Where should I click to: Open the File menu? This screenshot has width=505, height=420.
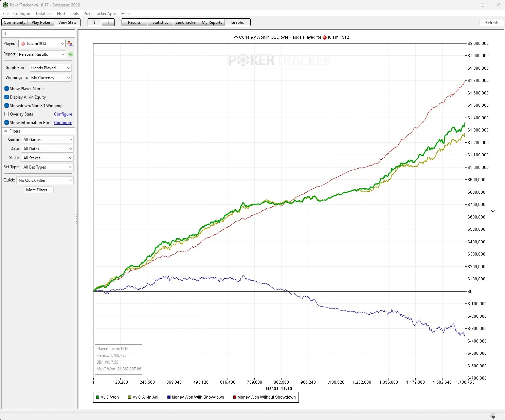[x=5, y=14]
